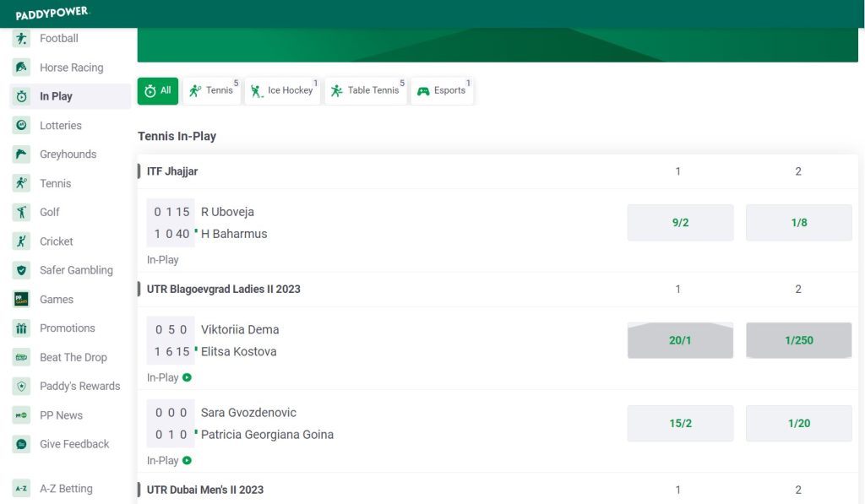Select the All in-play filter tab
Image resolution: width=865 pixels, height=504 pixels.
pyautogui.click(x=158, y=91)
